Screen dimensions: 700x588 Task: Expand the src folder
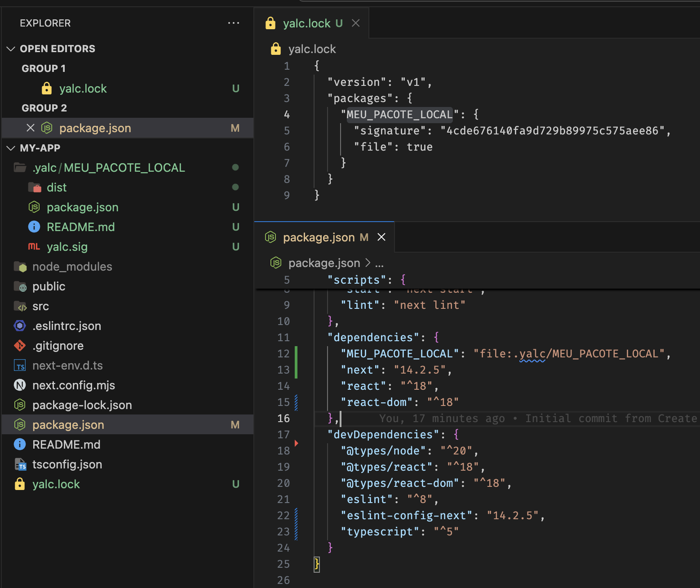pos(128,306)
